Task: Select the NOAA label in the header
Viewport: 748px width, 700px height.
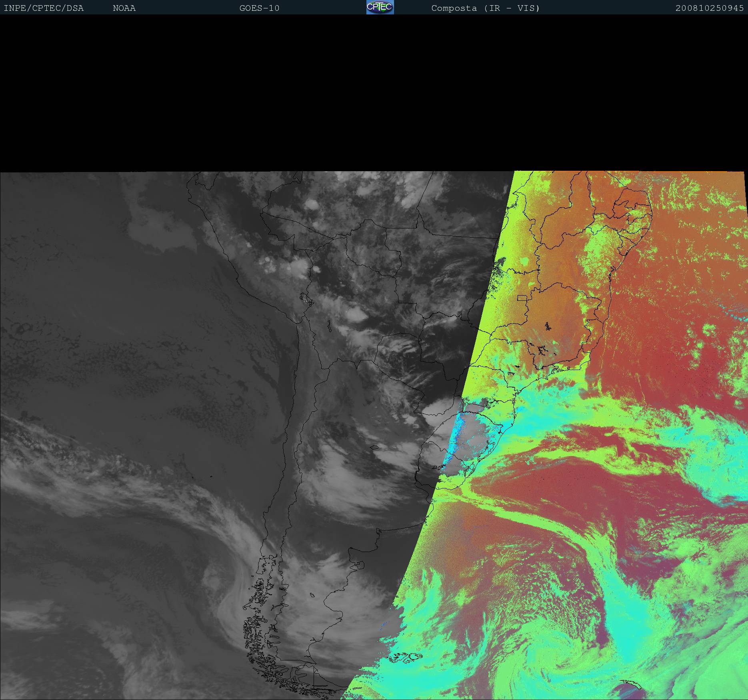Action: click(x=124, y=8)
